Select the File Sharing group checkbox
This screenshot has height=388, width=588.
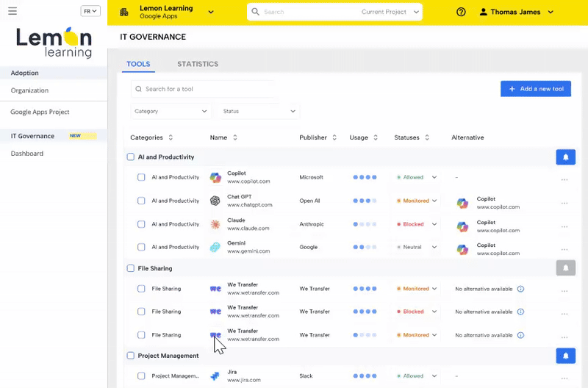(x=131, y=269)
